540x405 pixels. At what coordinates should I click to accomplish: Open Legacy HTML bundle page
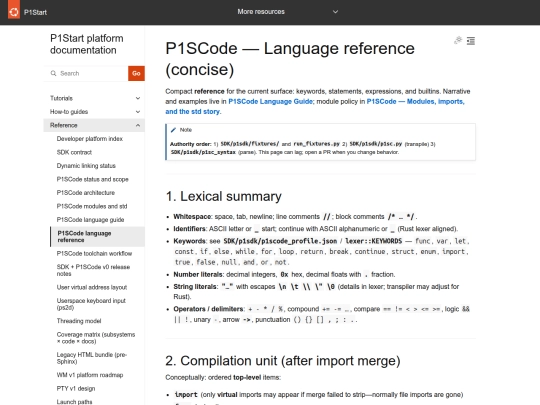pyautogui.click(x=92, y=358)
